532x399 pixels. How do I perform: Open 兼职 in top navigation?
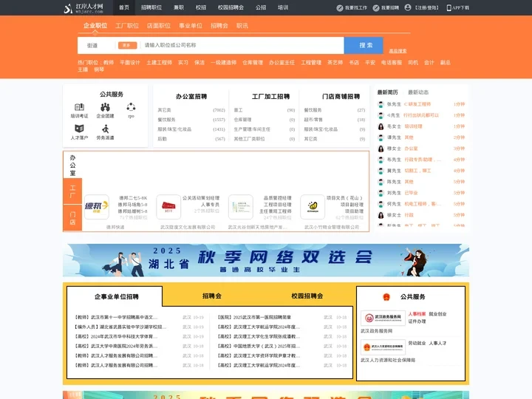[179, 7]
